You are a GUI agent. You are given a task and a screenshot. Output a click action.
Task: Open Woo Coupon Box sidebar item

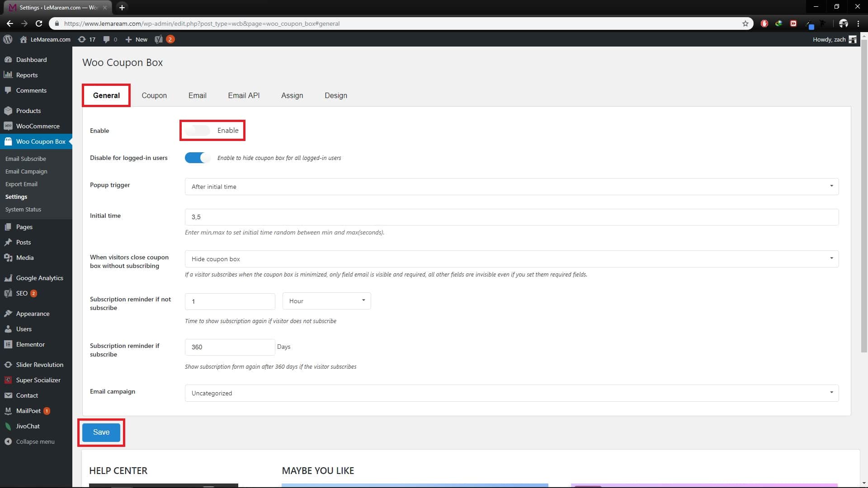click(x=36, y=141)
